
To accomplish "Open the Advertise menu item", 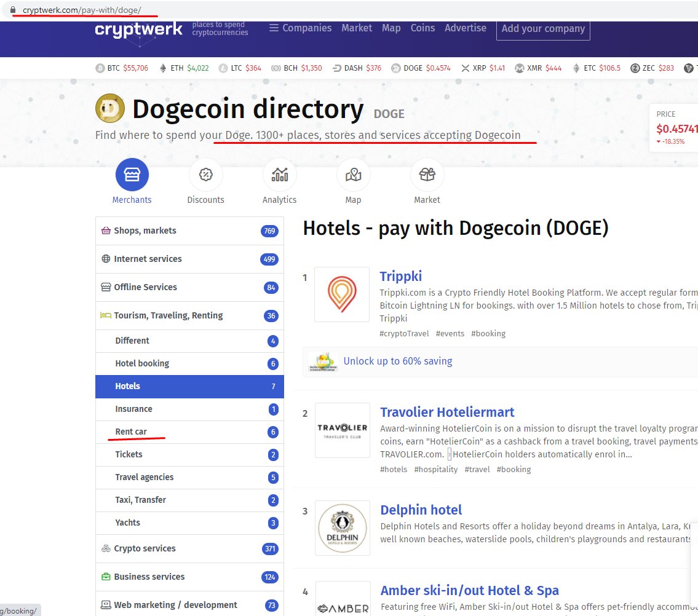I will point(465,28).
